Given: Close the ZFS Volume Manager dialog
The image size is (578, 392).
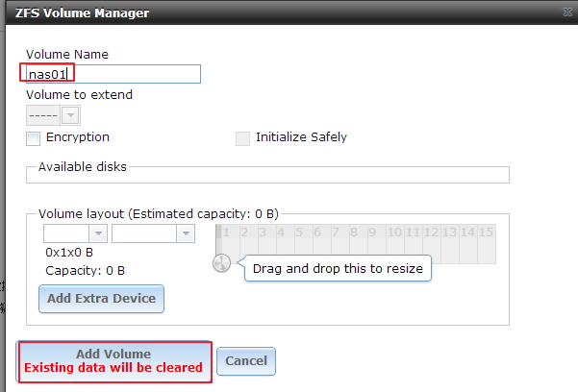Looking at the screenshot, I should point(568,12).
